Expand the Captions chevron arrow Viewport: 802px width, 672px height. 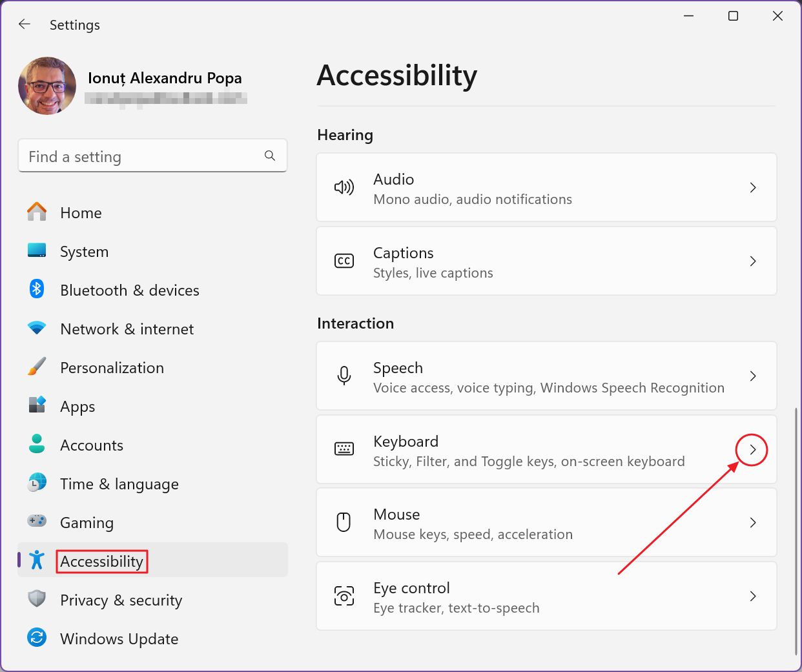tap(752, 261)
